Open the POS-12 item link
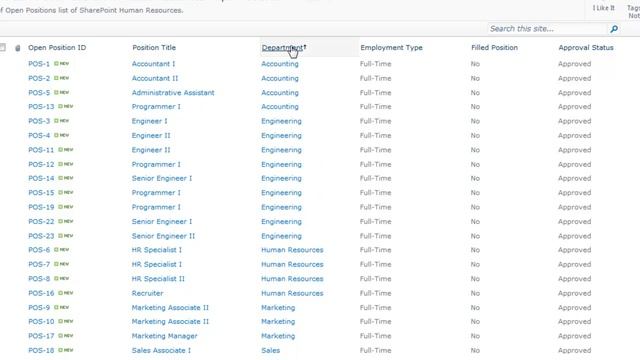 (x=41, y=164)
